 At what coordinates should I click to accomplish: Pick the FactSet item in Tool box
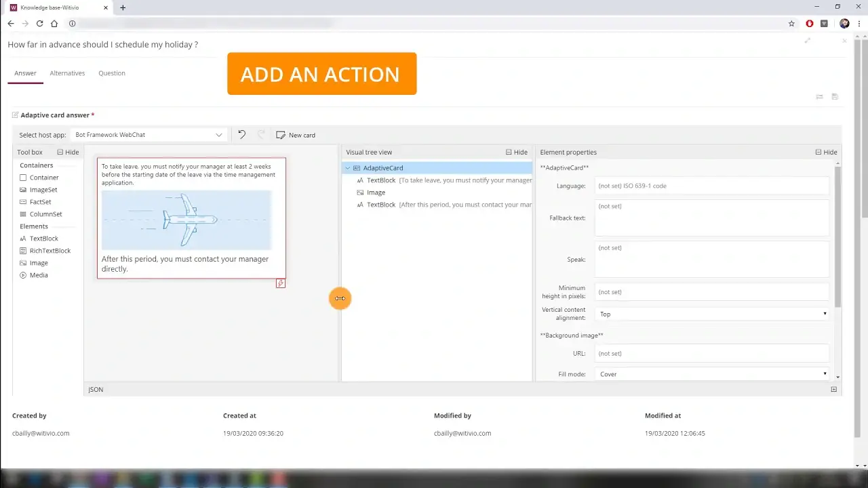pyautogui.click(x=35, y=202)
